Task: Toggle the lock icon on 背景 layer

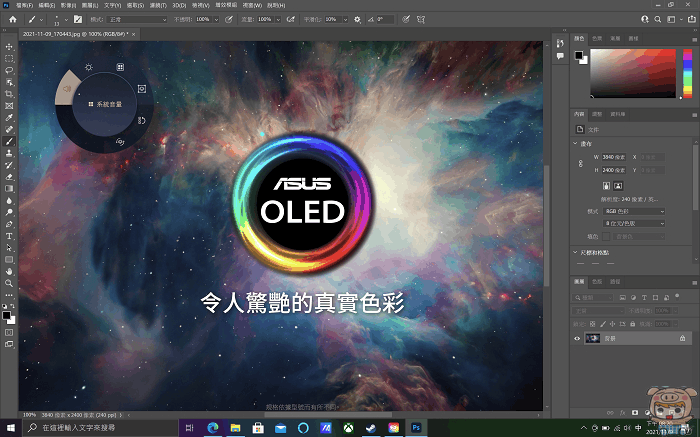Action: (682, 339)
